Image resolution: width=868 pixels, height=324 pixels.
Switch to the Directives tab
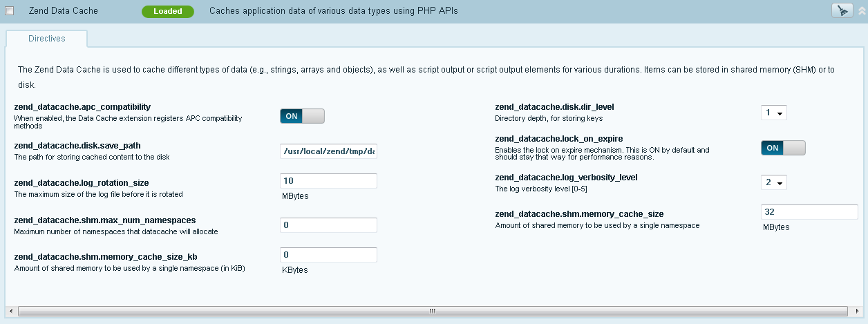pyautogui.click(x=47, y=39)
